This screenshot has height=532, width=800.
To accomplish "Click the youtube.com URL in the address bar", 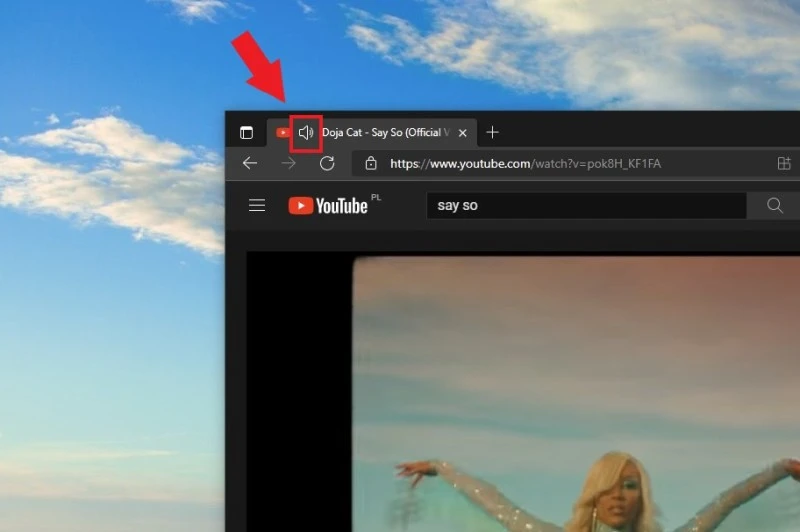I will tap(525, 163).
